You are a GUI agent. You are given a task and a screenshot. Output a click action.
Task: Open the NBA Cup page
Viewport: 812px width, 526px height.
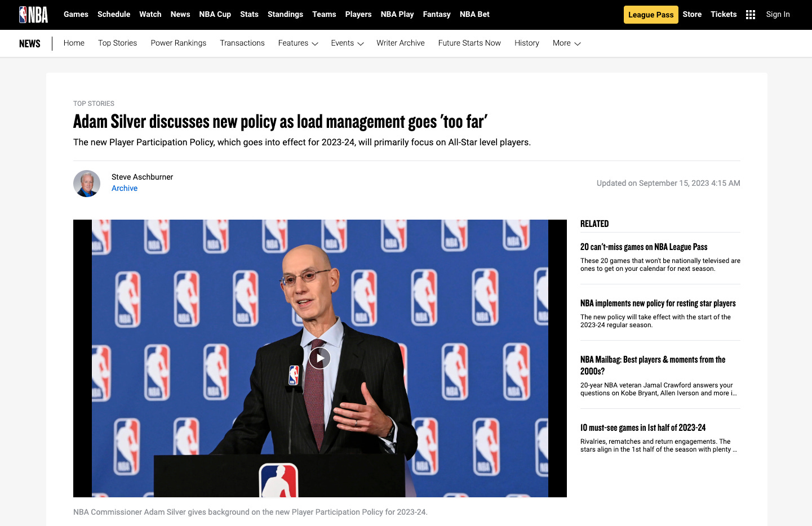[x=215, y=15]
